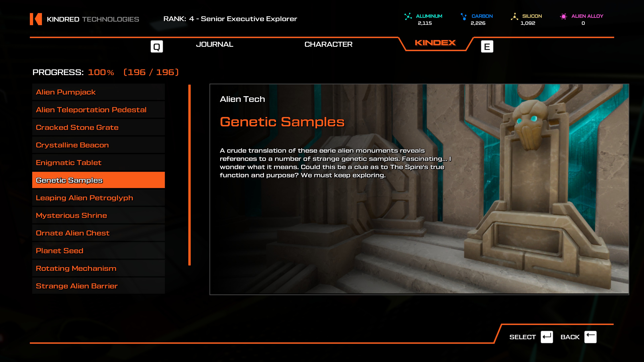Viewport: 644px width, 362px height.
Task: Select Alien Pumpjack entry
Action: pyautogui.click(x=98, y=92)
